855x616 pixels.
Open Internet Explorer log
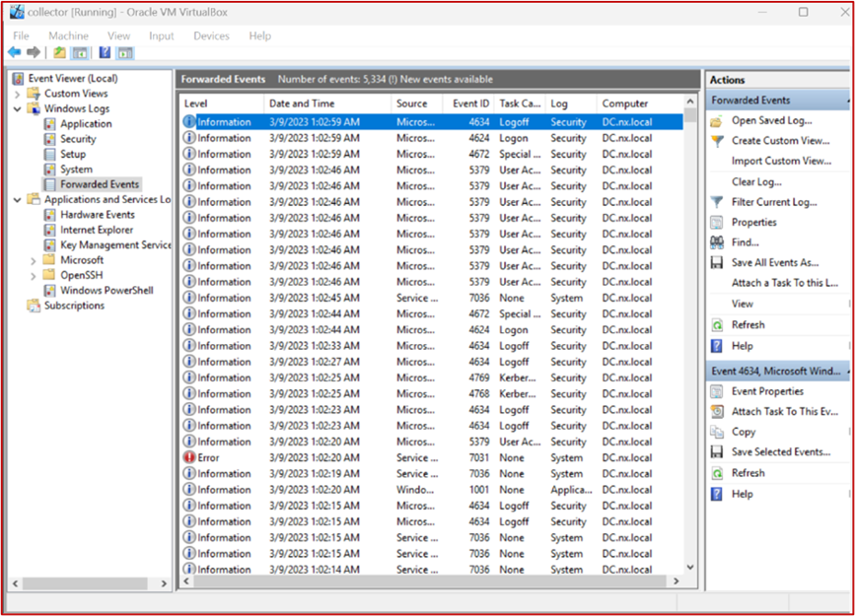pyautogui.click(x=97, y=230)
